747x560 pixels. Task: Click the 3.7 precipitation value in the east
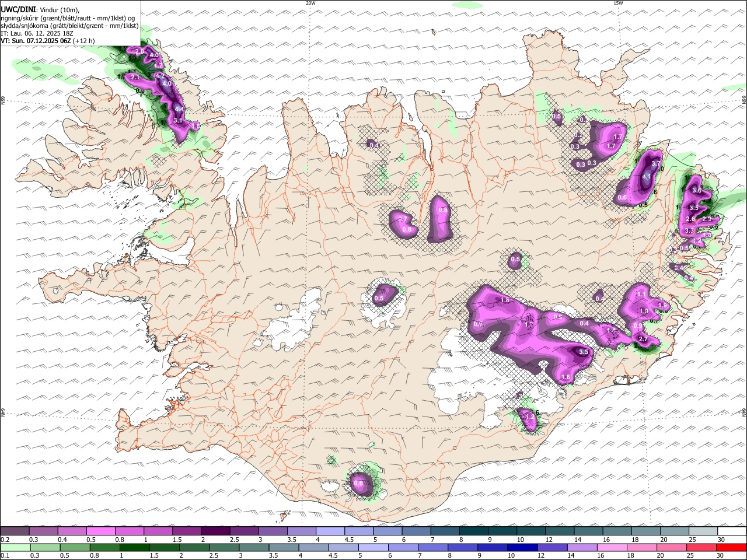pyautogui.click(x=655, y=164)
